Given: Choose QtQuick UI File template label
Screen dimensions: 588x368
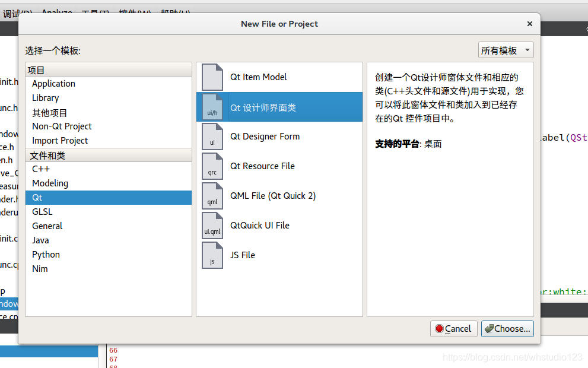Looking at the screenshot, I should [260, 226].
